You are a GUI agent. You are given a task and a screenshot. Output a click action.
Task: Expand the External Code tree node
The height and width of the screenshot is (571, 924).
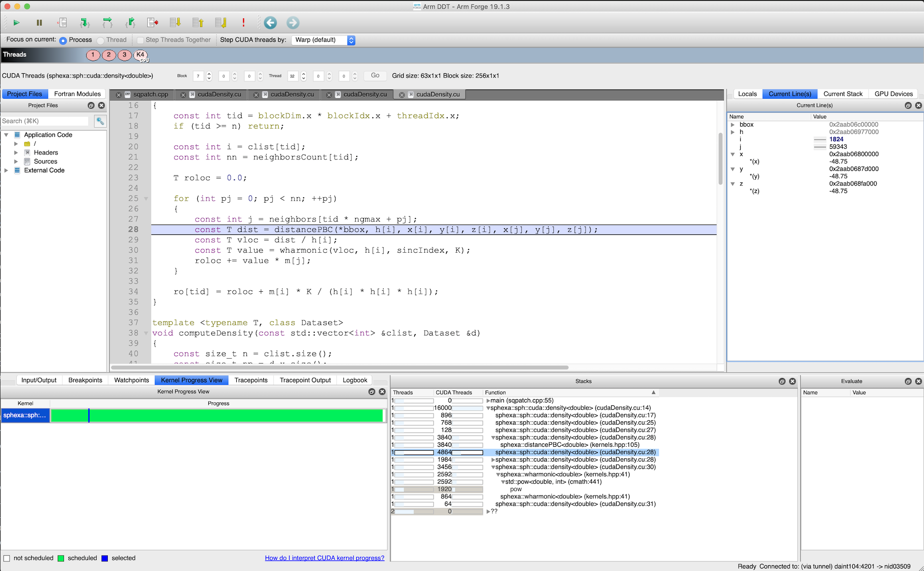point(6,170)
